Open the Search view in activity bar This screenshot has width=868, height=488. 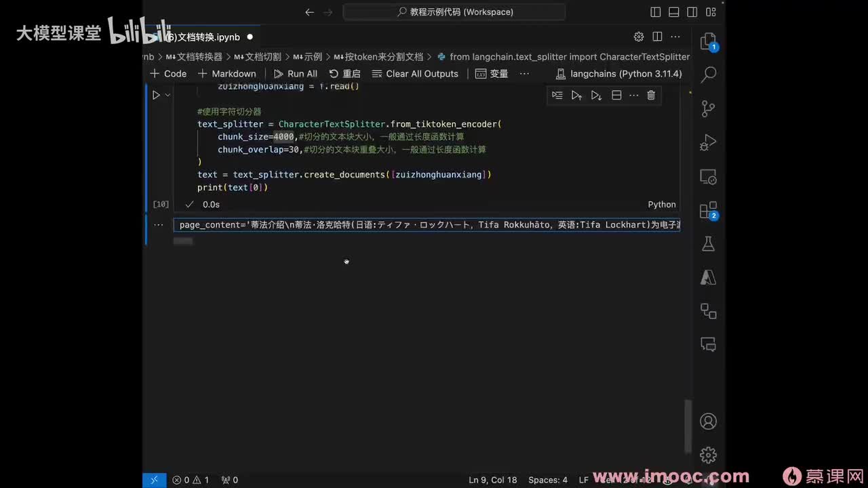(x=708, y=75)
